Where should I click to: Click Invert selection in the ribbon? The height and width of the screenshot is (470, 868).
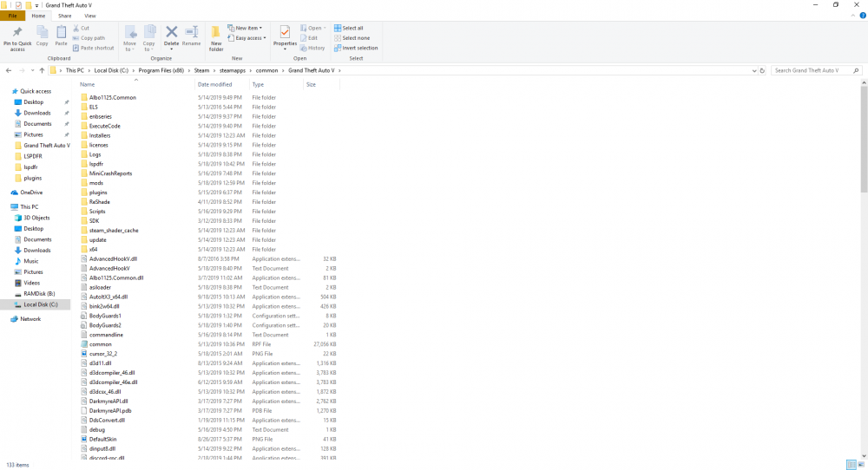click(356, 48)
